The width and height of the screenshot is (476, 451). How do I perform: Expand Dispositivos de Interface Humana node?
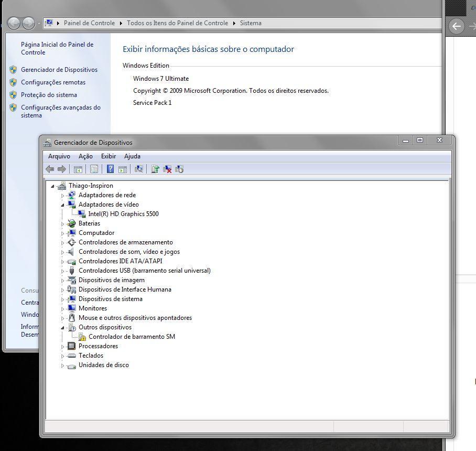pyautogui.click(x=62, y=289)
